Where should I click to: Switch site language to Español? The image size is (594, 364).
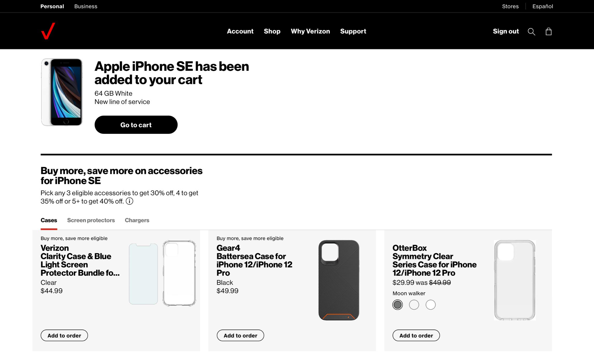tap(543, 6)
